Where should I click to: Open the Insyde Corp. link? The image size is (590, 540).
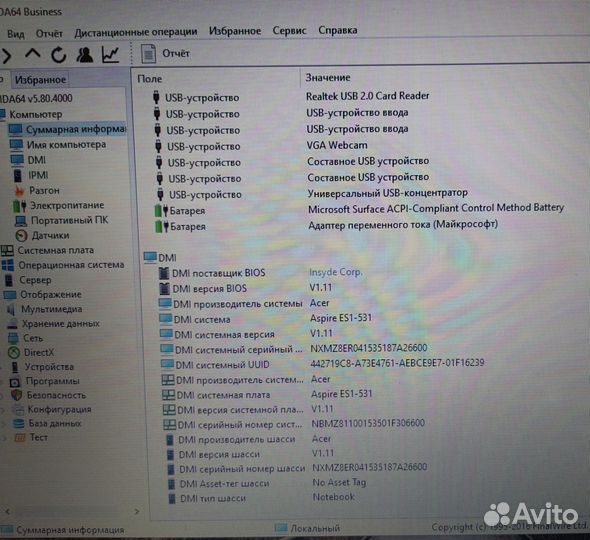click(x=336, y=272)
